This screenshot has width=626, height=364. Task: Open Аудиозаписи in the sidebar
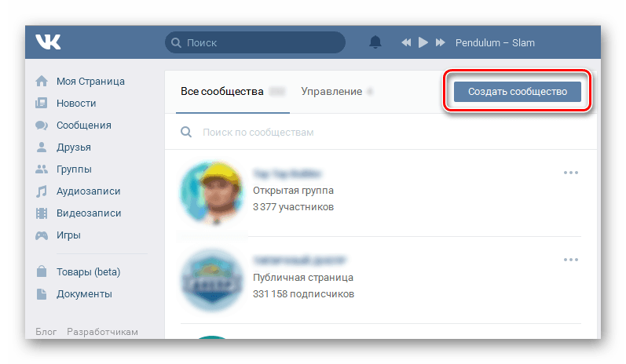tap(89, 191)
